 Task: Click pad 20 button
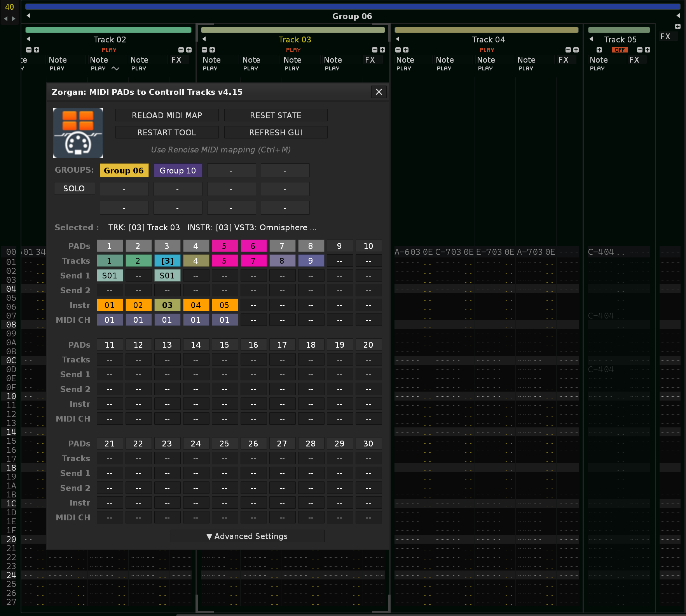368,345
